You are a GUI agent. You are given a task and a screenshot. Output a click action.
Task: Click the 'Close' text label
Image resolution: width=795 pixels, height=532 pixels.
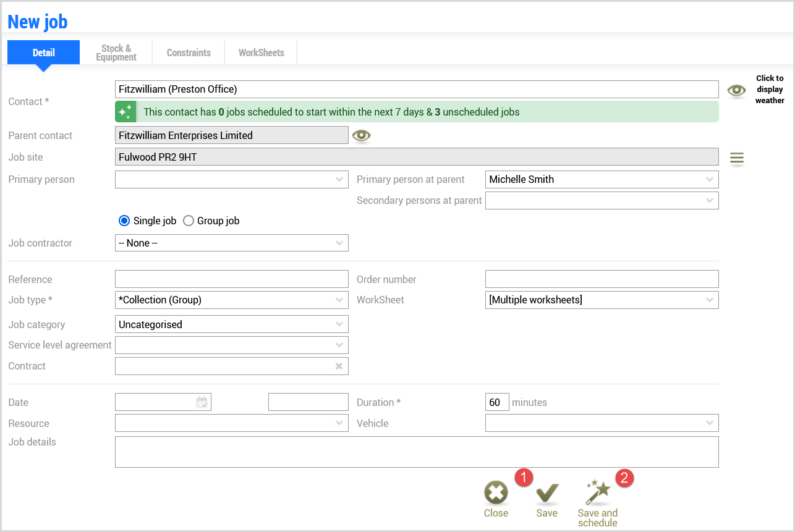(496, 513)
